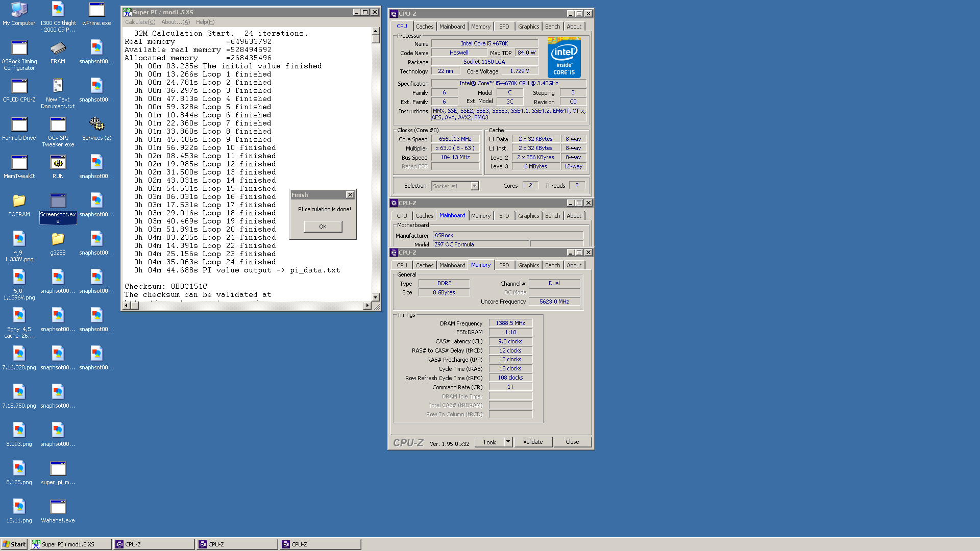Click CAS# Latency value 9.0 clocks
980x551 pixels.
tap(510, 341)
